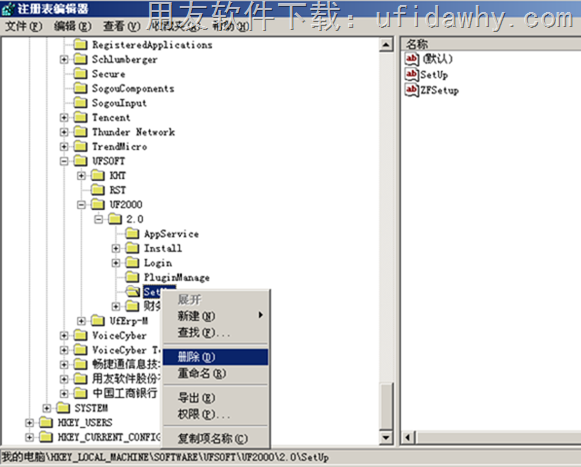The image size is (581, 467).
Task: Open the 文件(F) menu
Action: pos(24,26)
